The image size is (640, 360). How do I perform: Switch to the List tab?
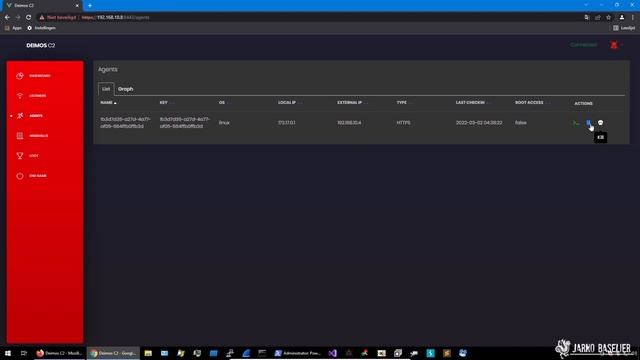[x=106, y=89]
